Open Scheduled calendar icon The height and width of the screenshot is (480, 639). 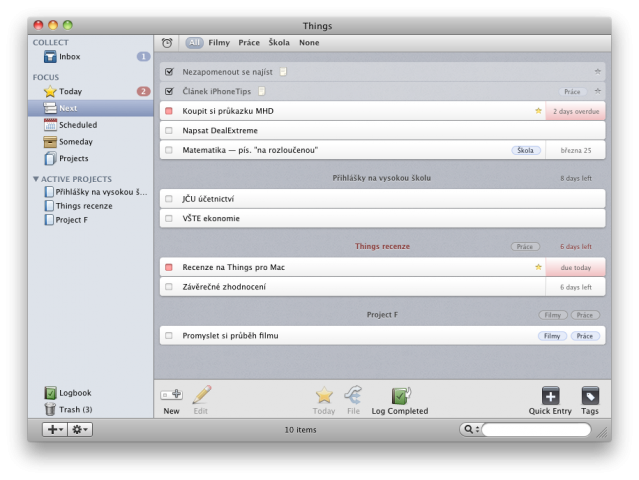(x=50, y=125)
